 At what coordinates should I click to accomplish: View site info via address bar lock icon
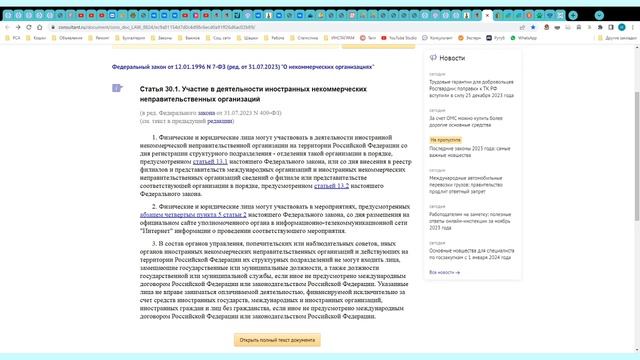click(53, 27)
